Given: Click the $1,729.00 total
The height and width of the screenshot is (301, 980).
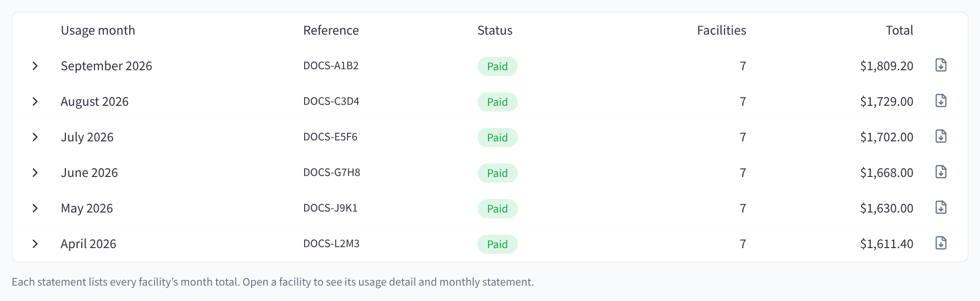Looking at the screenshot, I should point(887,101).
